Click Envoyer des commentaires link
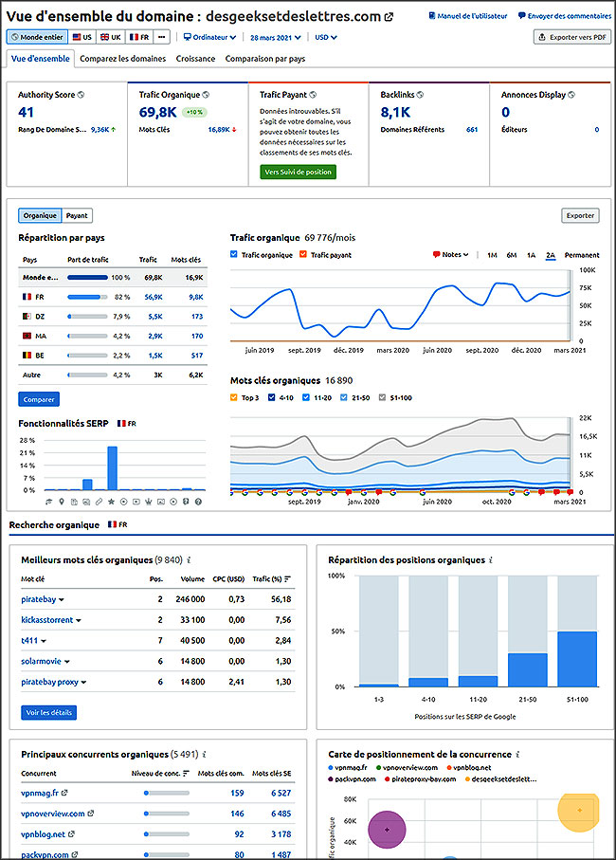The width and height of the screenshot is (616, 860). pyautogui.click(x=565, y=16)
